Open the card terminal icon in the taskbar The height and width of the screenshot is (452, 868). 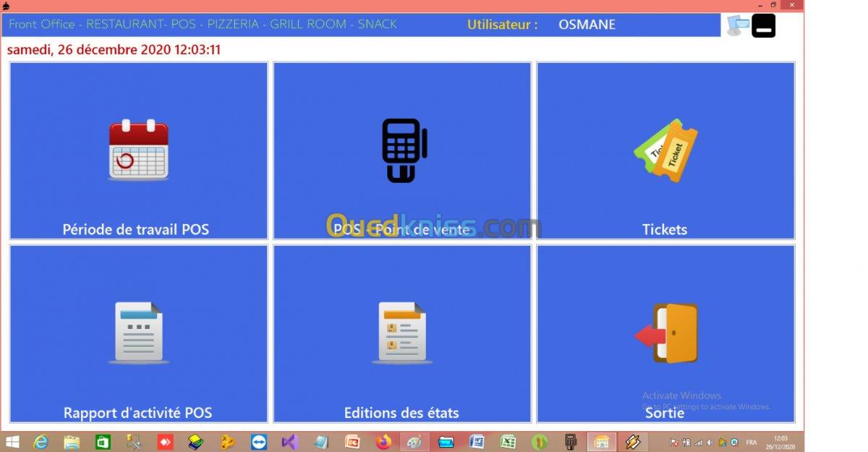pyautogui.click(x=571, y=442)
